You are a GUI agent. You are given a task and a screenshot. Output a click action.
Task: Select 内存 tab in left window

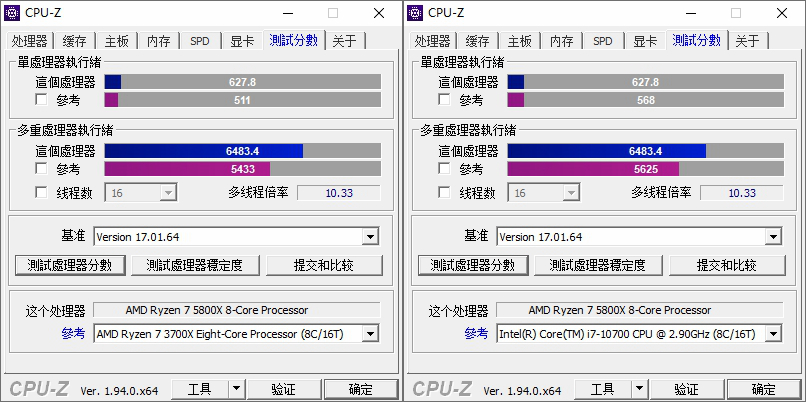pyautogui.click(x=158, y=41)
